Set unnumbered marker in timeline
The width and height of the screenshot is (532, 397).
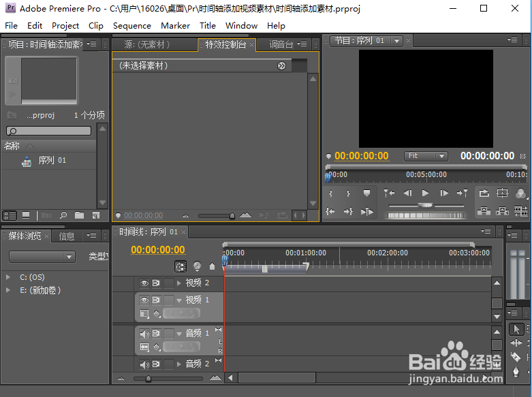tap(212, 266)
